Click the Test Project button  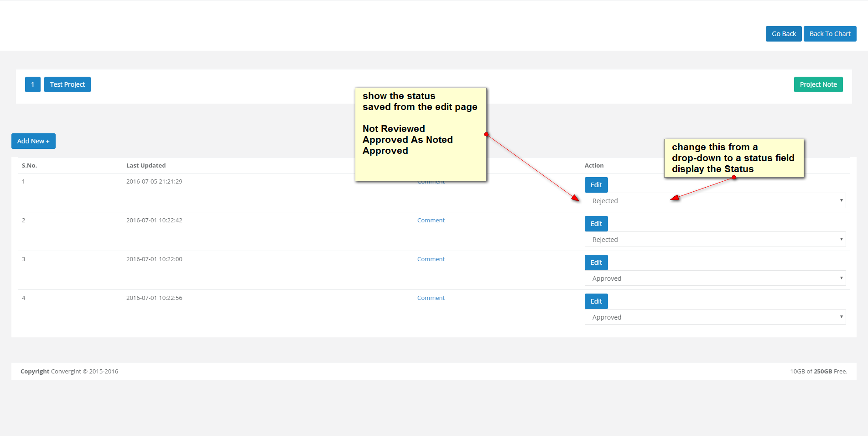pos(68,84)
